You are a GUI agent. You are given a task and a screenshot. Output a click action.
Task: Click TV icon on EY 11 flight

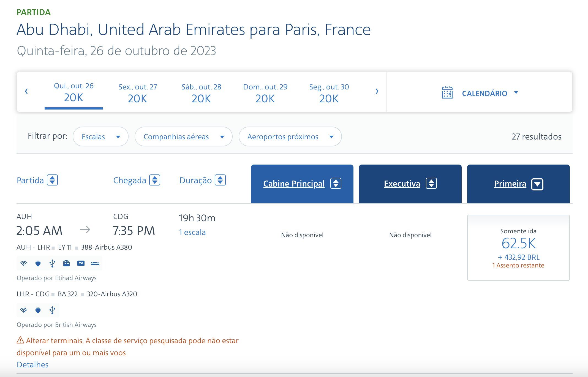click(x=81, y=263)
